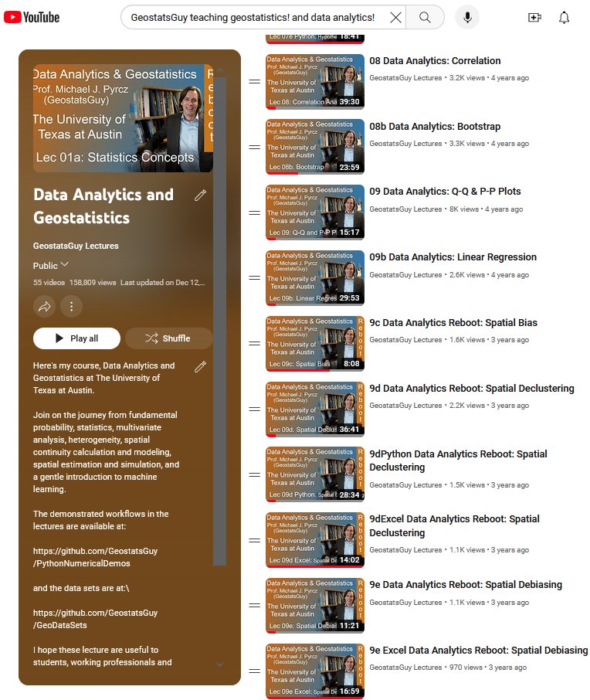Grab the reorder handle for 09b Linear Regression
Image resolution: width=590 pixels, height=700 pixels.
(254, 277)
